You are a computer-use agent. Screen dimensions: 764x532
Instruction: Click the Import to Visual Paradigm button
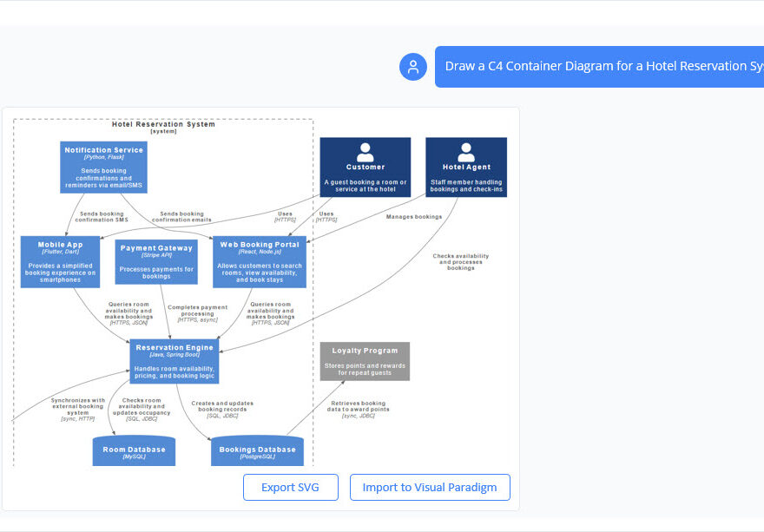(430, 487)
